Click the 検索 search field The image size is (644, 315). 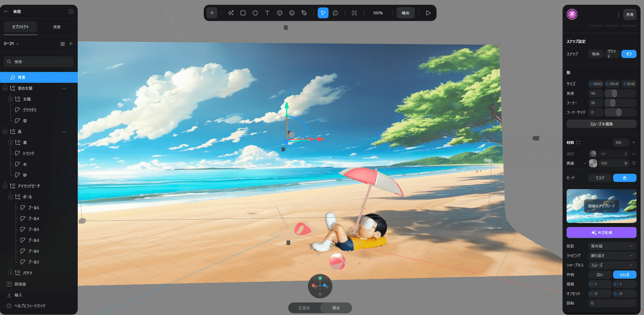click(39, 62)
